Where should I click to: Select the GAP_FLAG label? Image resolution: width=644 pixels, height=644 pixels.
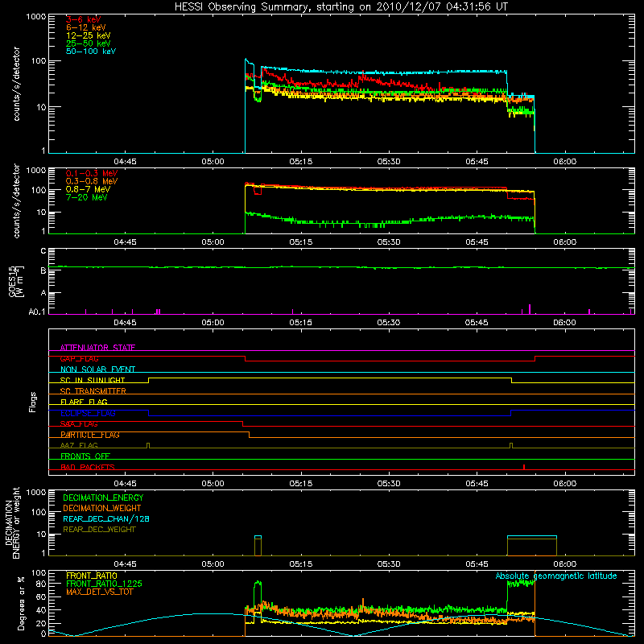(x=79, y=358)
